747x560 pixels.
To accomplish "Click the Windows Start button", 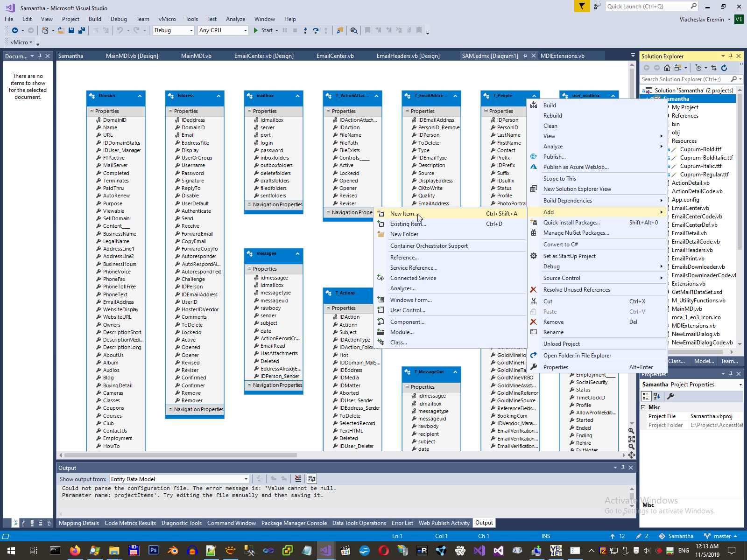I will pos(11,551).
